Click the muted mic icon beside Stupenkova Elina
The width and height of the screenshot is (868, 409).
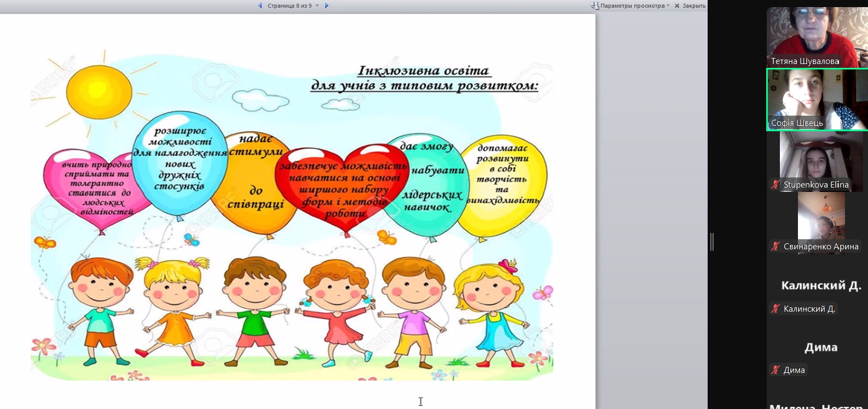(x=775, y=185)
